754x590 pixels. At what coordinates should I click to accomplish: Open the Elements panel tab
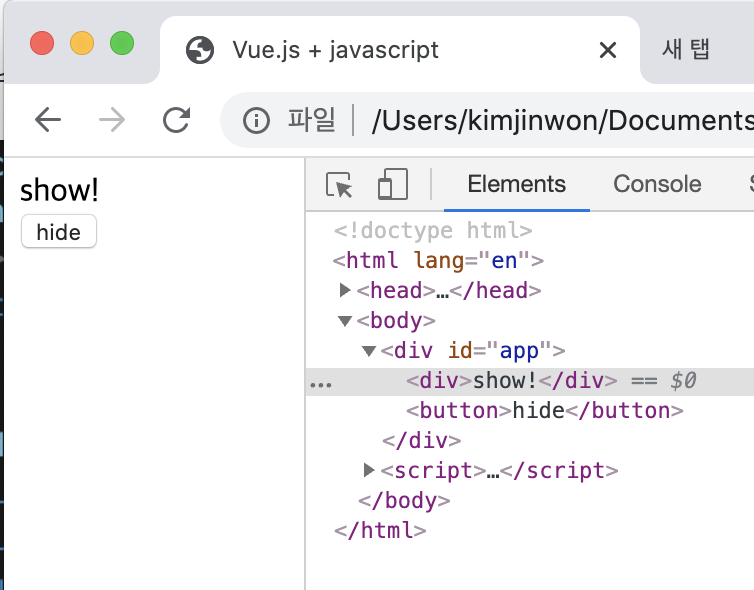pos(516,184)
